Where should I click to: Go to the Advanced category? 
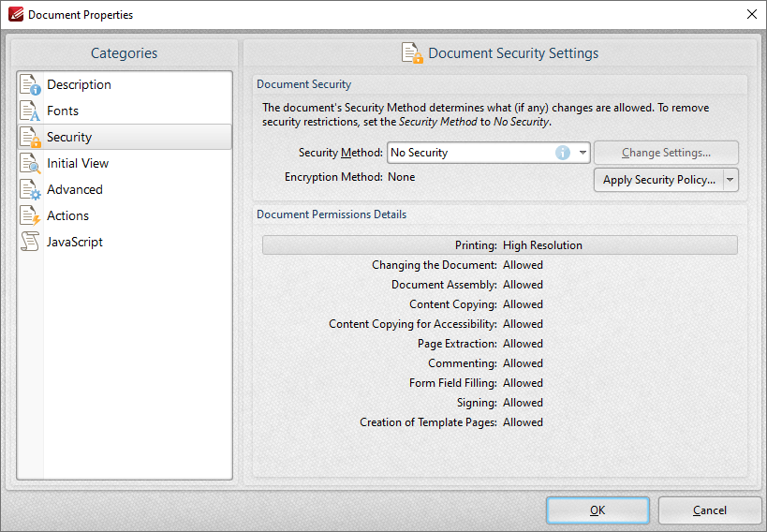pyautogui.click(x=125, y=189)
